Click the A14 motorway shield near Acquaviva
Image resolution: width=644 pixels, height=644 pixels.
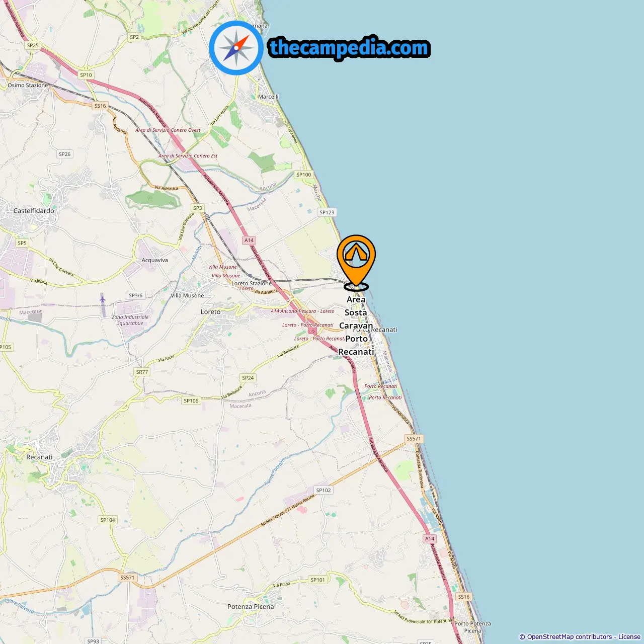249,240
